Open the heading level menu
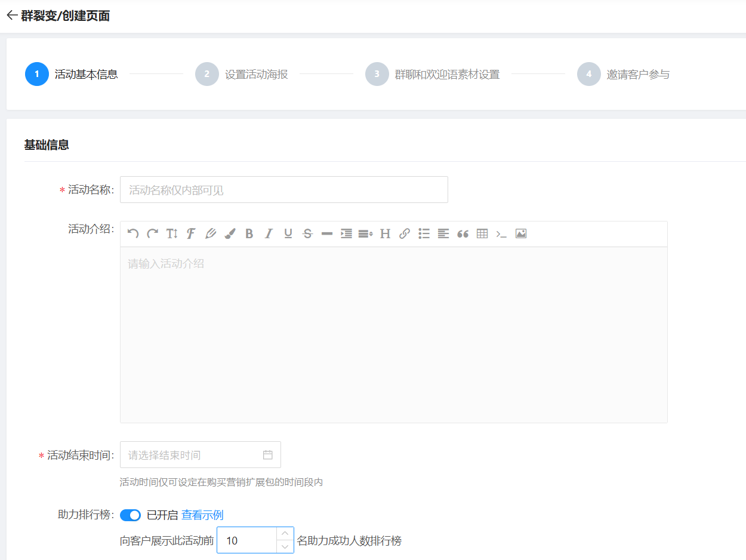 point(385,234)
